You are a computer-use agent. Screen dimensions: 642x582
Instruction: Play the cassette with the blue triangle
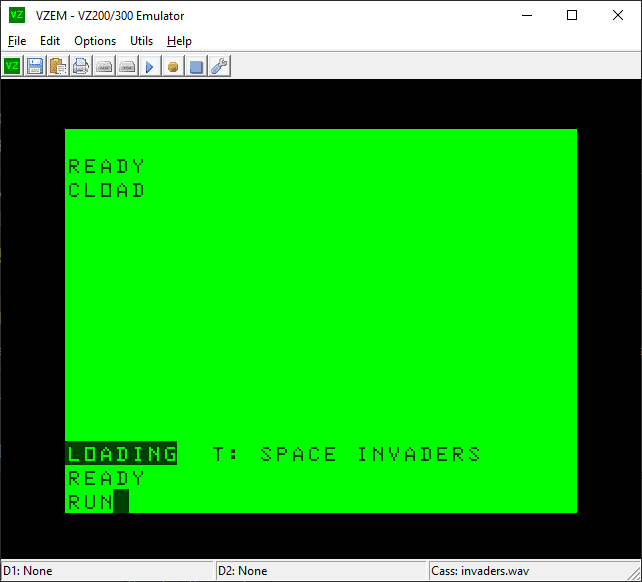click(150, 66)
